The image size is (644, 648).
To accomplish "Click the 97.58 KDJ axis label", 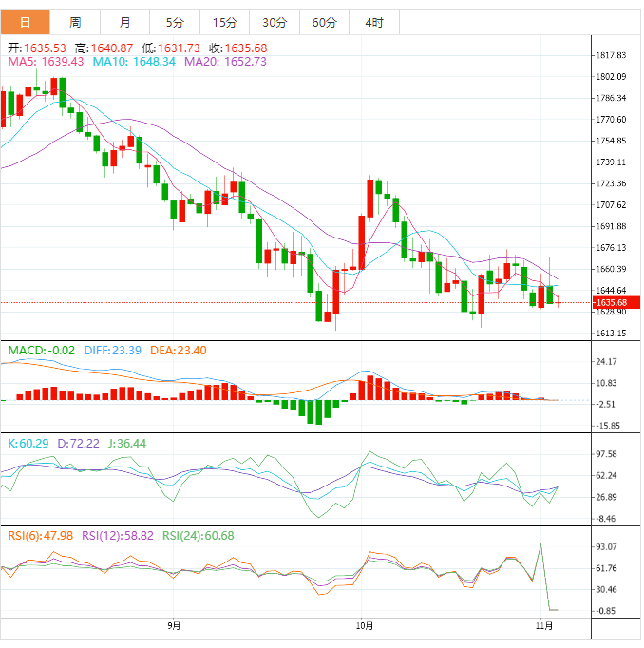I will [606, 454].
